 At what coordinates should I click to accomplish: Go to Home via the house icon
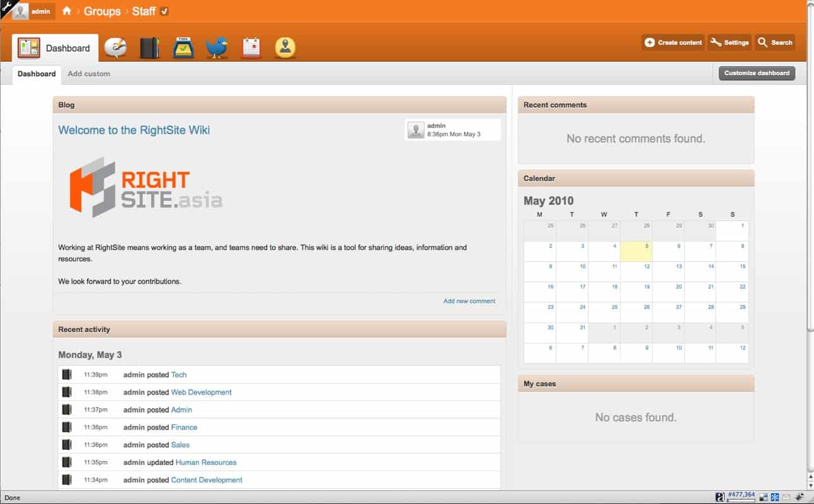pos(67,11)
